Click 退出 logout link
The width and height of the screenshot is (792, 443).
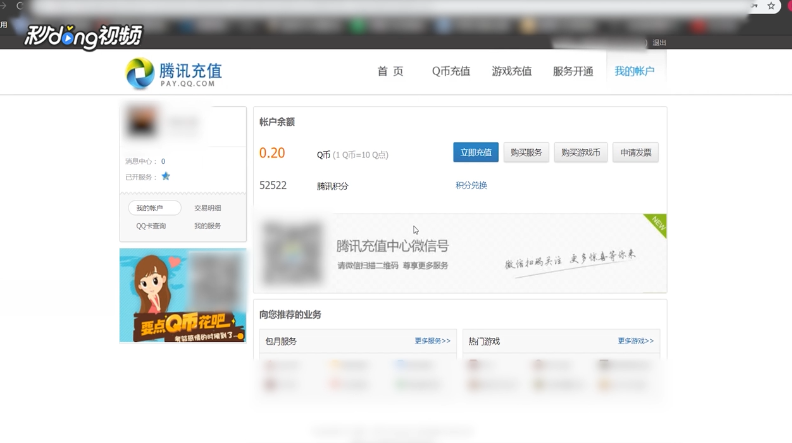(x=659, y=43)
